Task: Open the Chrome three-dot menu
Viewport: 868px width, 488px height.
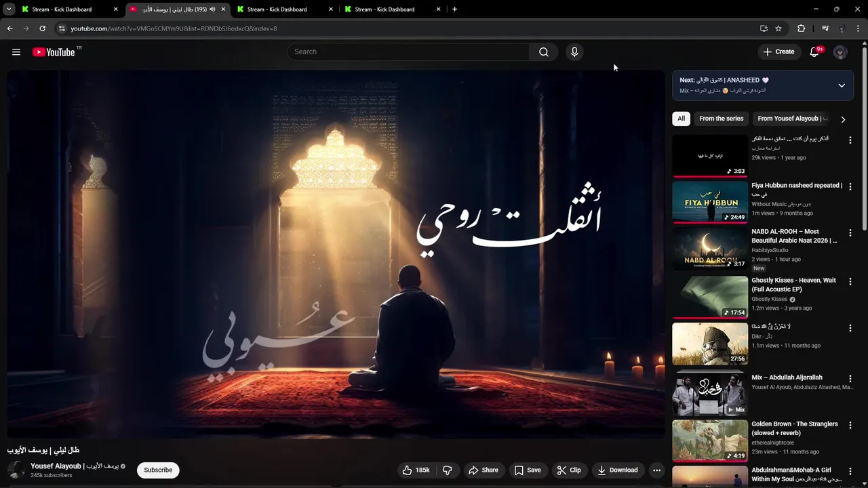Action: (x=859, y=28)
